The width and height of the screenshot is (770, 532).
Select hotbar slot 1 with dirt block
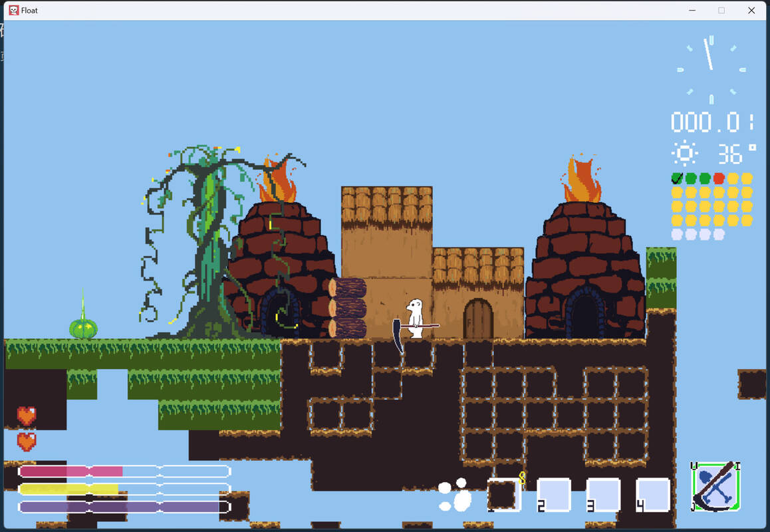pyautogui.click(x=504, y=495)
